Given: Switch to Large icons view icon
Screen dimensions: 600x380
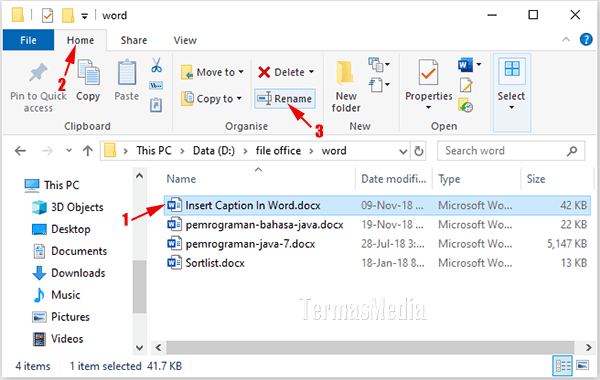Looking at the screenshot, I should [582, 365].
